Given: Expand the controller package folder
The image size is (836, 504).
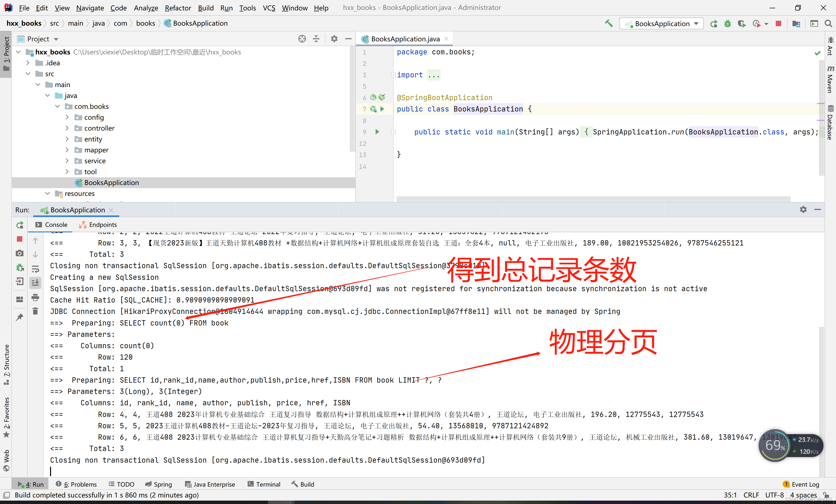Looking at the screenshot, I should [67, 128].
